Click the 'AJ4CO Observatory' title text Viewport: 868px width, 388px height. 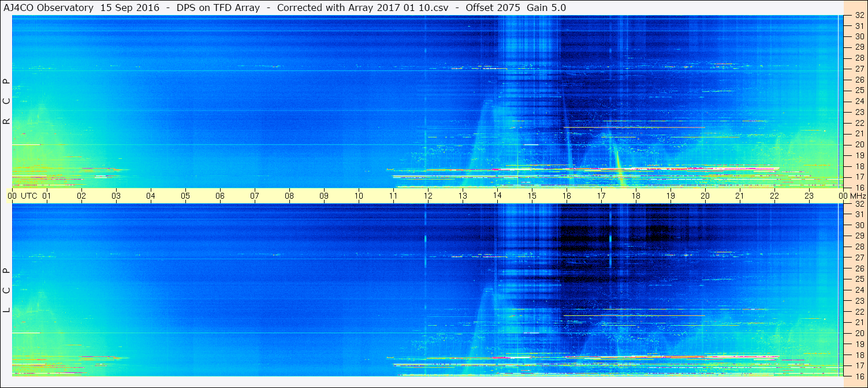click(x=50, y=8)
